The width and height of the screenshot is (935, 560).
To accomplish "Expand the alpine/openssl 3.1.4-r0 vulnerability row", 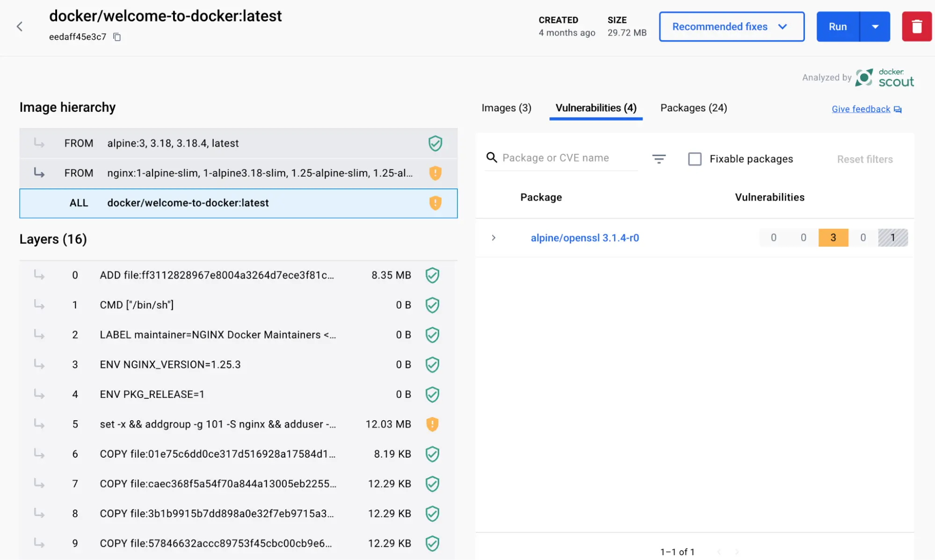I will (x=494, y=237).
